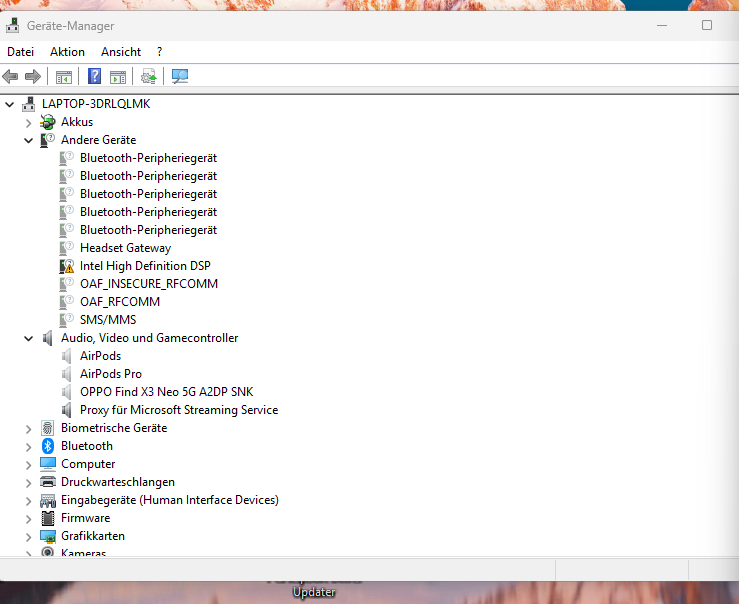Image resolution: width=739 pixels, height=604 pixels.
Task: Select the Druckwarteschlangen label
Action: tap(118, 482)
